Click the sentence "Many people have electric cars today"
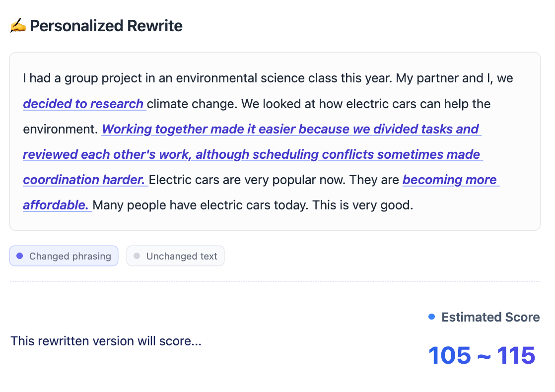 click(x=200, y=205)
